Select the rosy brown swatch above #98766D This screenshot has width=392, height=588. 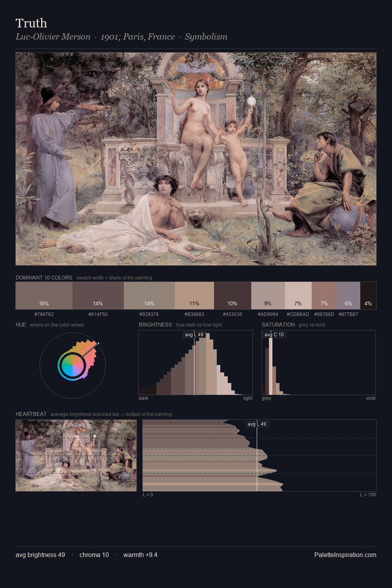[324, 296]
